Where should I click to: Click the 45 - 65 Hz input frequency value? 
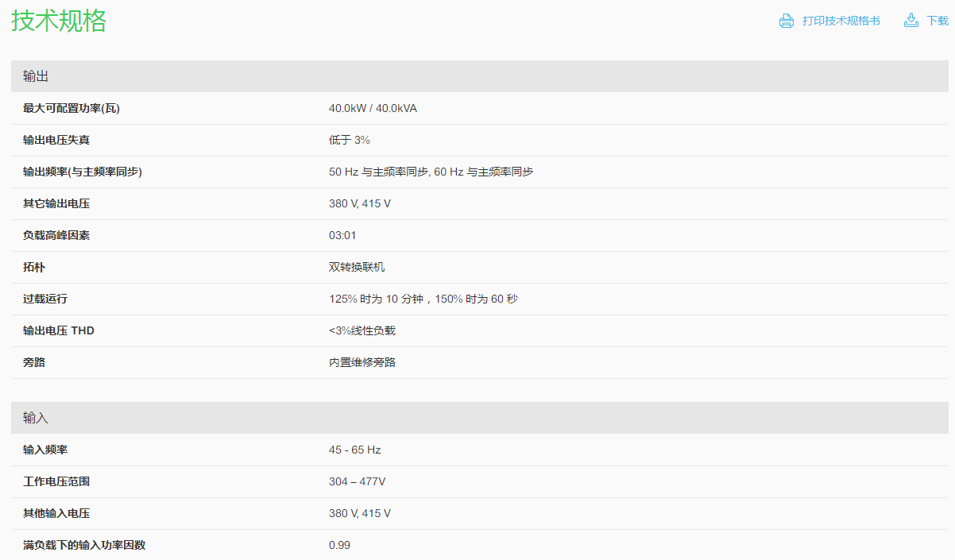click(x=354, y=450)
